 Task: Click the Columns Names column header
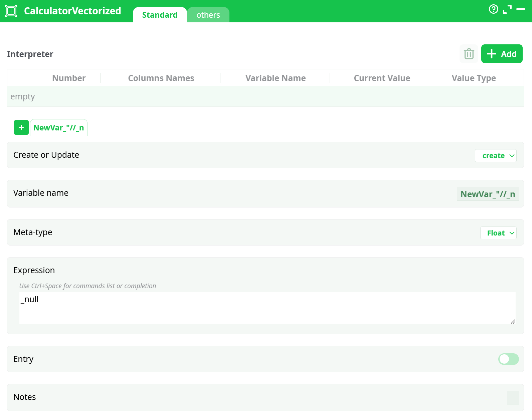pos(161,78)
